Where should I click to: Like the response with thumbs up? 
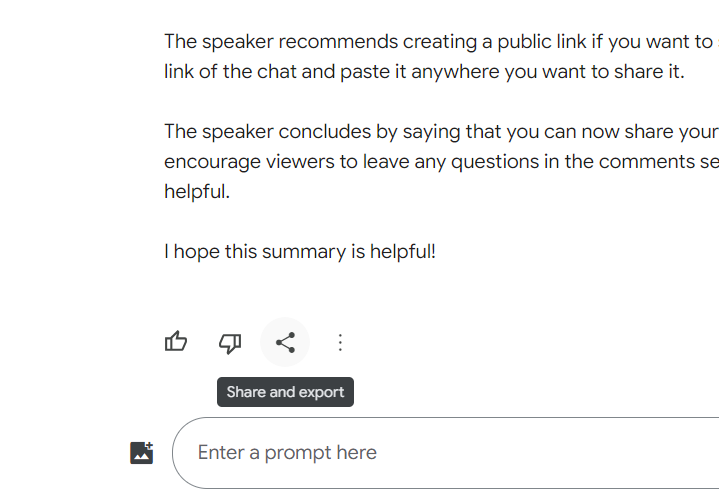[176, 342]
